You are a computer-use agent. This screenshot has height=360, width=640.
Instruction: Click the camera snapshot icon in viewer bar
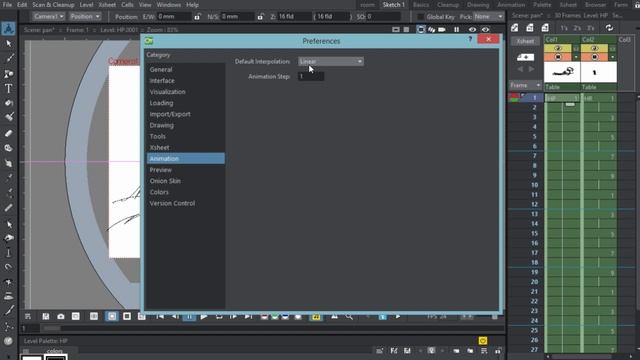pyautogui.click(x=61, y=316)
